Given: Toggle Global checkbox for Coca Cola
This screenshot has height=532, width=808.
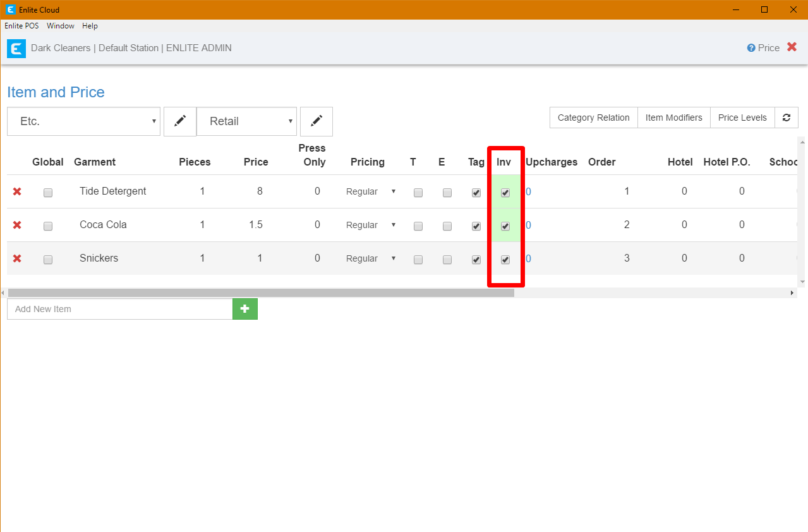Looking at the screenshot, I should [x=48, y=226].
